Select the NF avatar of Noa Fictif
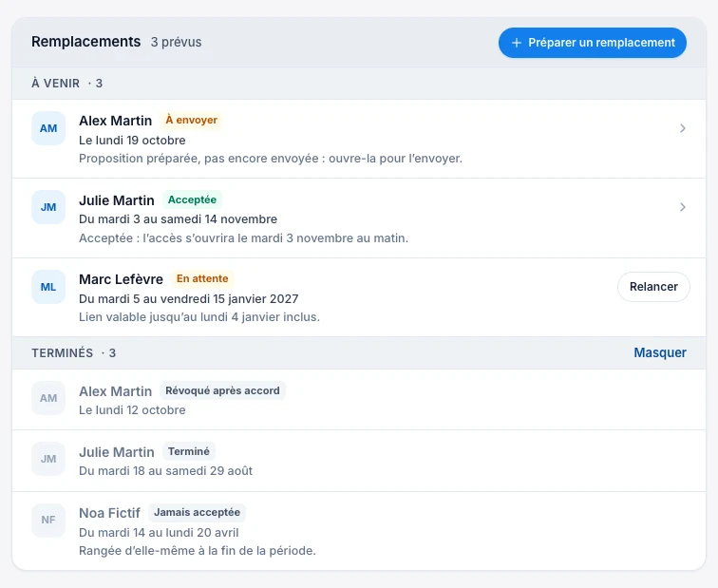The image size is (718, 588). [48, 520]
